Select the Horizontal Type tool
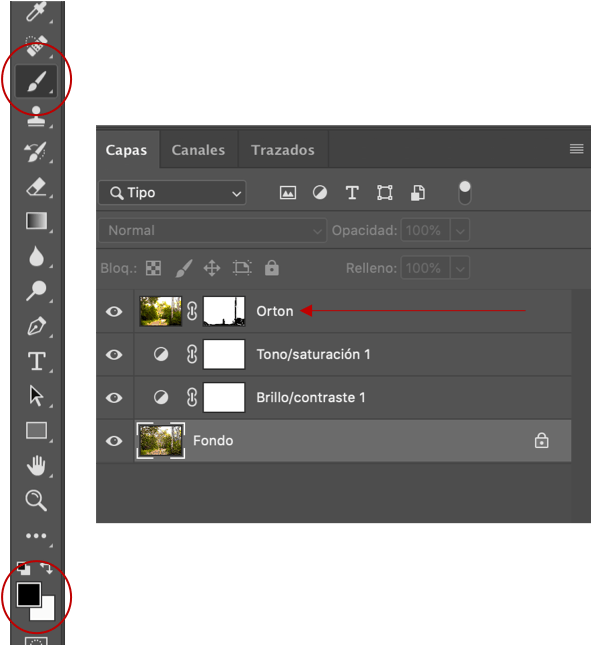 tap(36, 361)
